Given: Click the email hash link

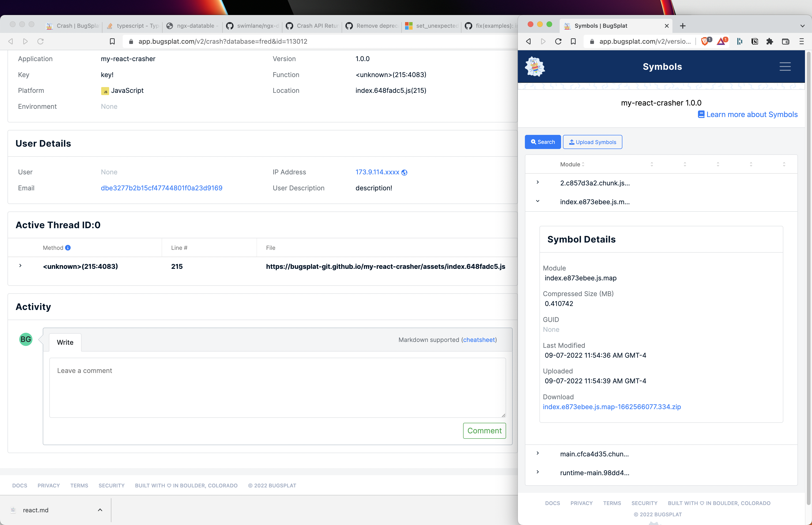Looking at the screenshot, I should pos(161,188).
